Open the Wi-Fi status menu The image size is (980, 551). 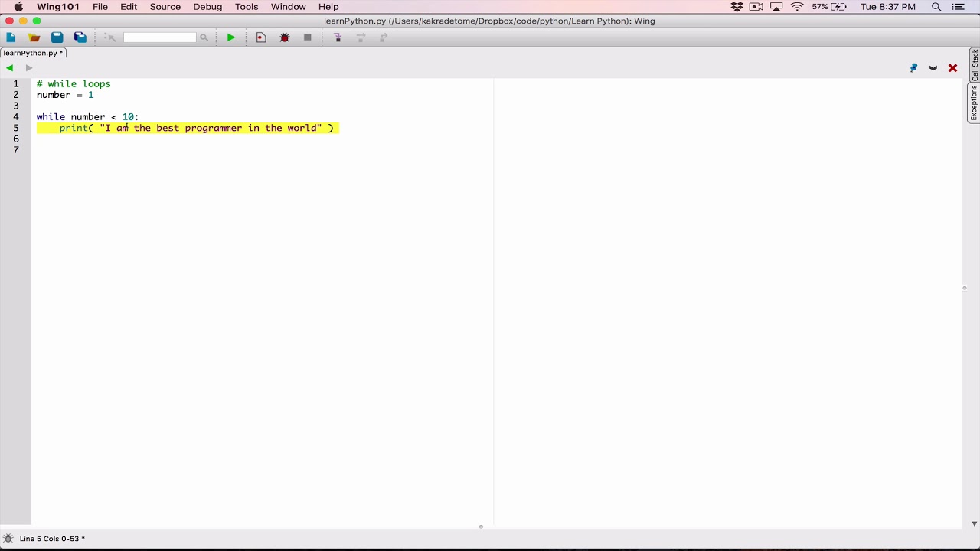[x=797, y=7]
